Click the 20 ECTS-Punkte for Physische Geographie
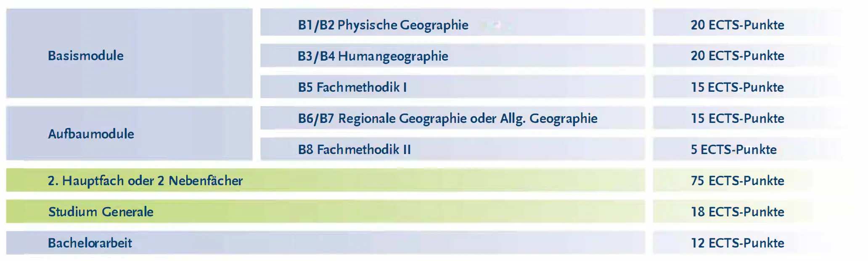The height and width of the screenshot is (261, 868). pyautogui.click(x=737, y=25)
